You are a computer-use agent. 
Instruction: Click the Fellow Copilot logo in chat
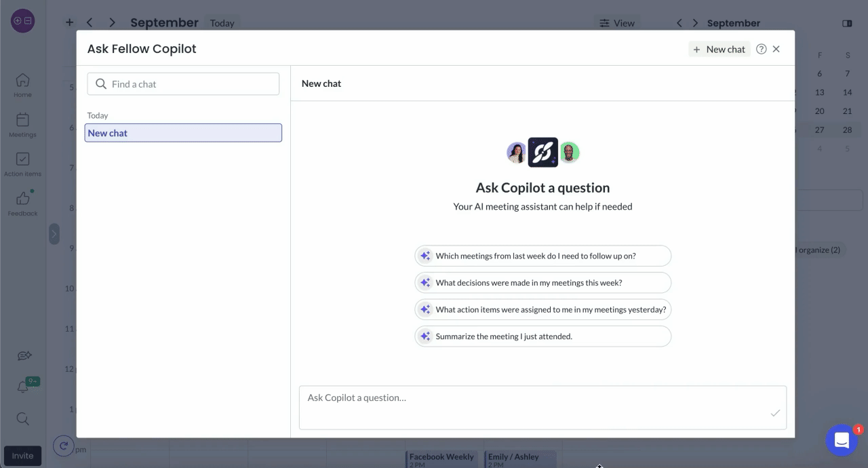(x=542, y=153)
